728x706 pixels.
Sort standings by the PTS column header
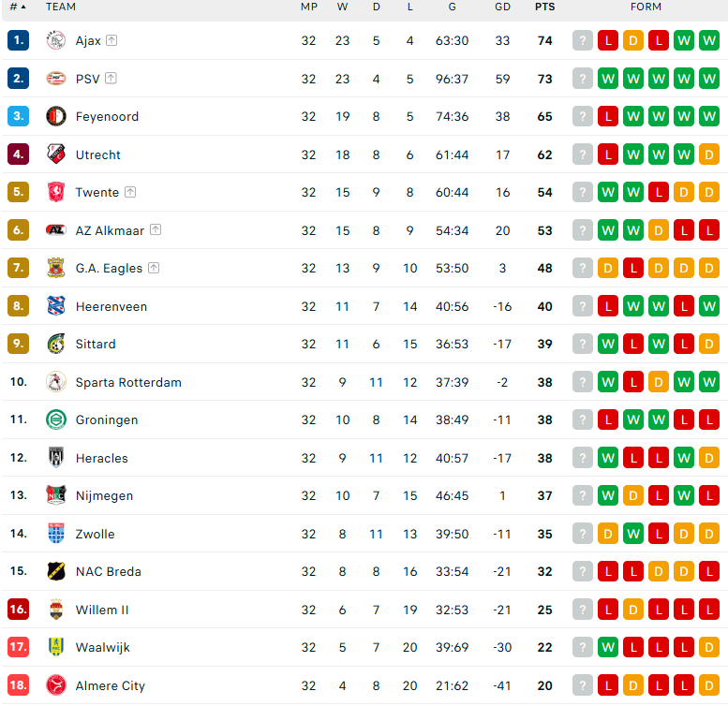coord(544,7)
